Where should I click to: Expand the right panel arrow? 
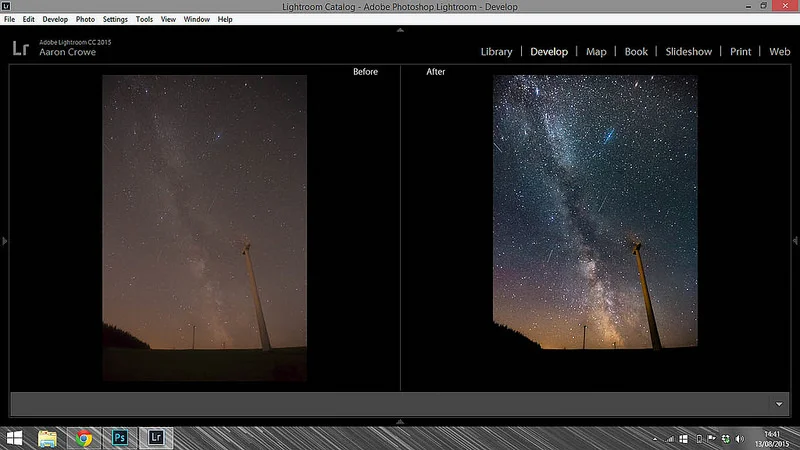click(x=795, y=241)
